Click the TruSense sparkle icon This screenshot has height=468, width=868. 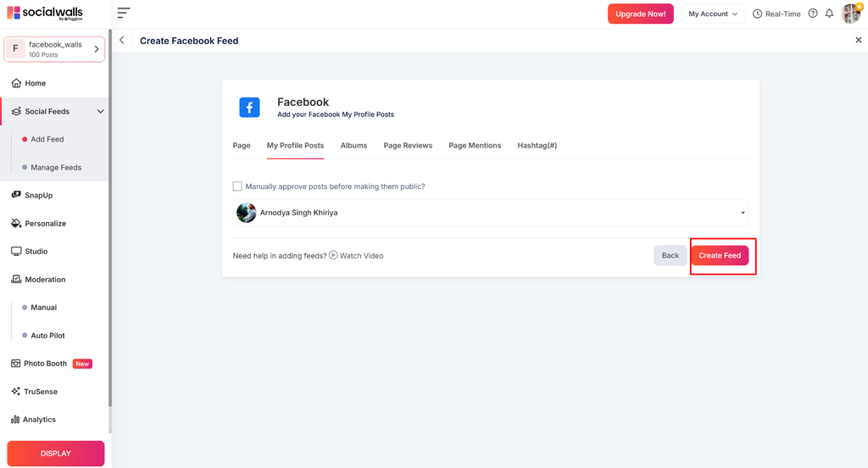coord(15,391)
